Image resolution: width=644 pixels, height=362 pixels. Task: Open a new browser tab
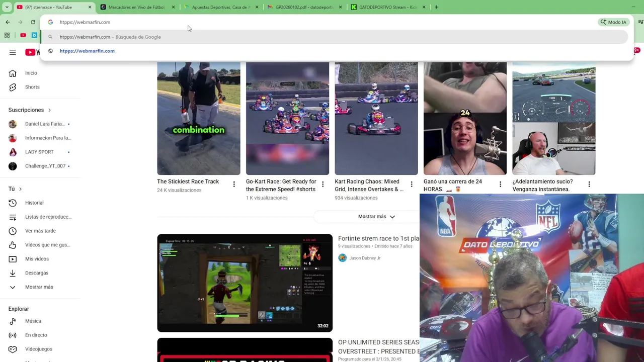(436, 7)
